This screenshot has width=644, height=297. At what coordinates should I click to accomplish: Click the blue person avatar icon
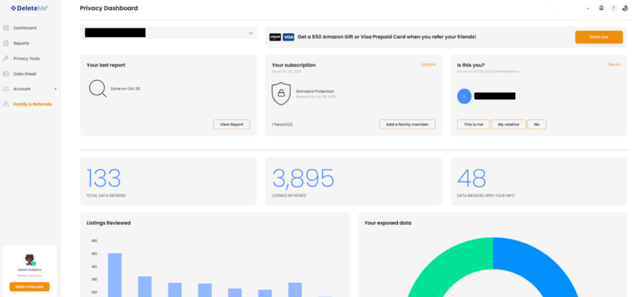coord(464,96)
